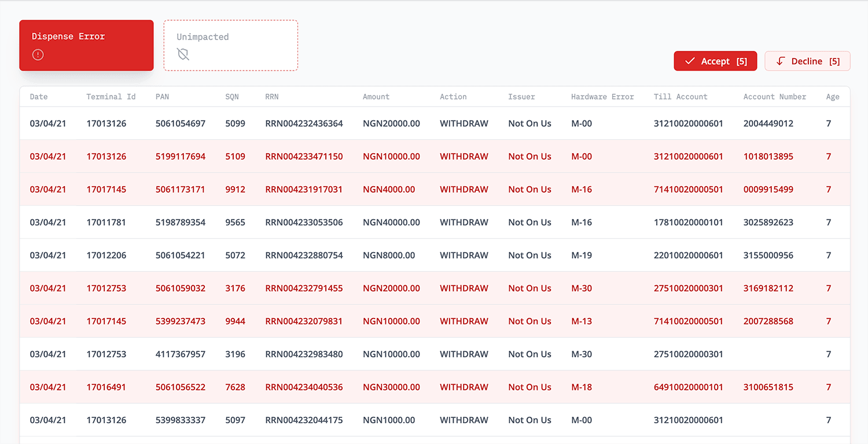Click the Decline [5] button
Viewport: 868px width, 444px height.
tap(807, 61)
